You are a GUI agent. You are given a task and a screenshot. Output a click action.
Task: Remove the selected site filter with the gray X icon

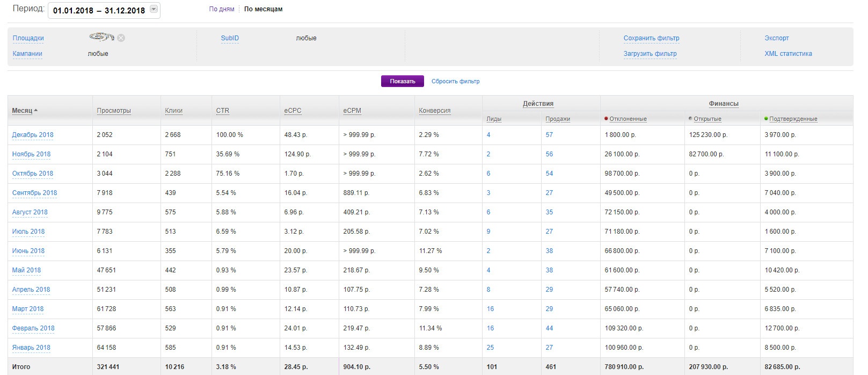point(121,38)
